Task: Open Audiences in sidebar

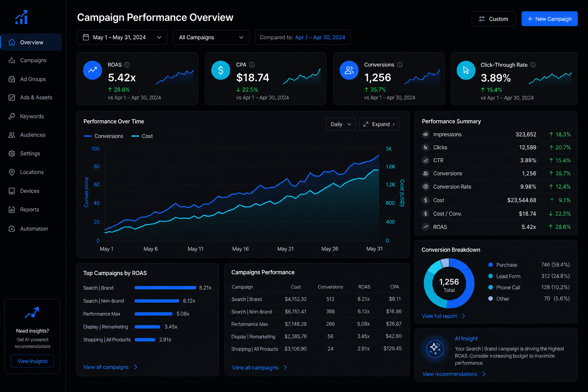Action: click(x=31, y=135)
